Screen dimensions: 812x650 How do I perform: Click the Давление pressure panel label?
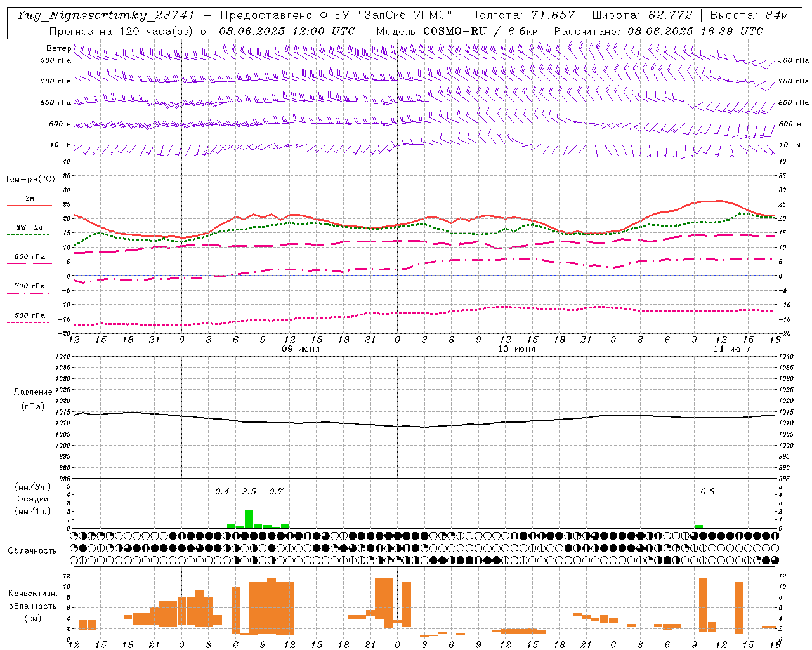pyautogui.click(x=33, y=392)
